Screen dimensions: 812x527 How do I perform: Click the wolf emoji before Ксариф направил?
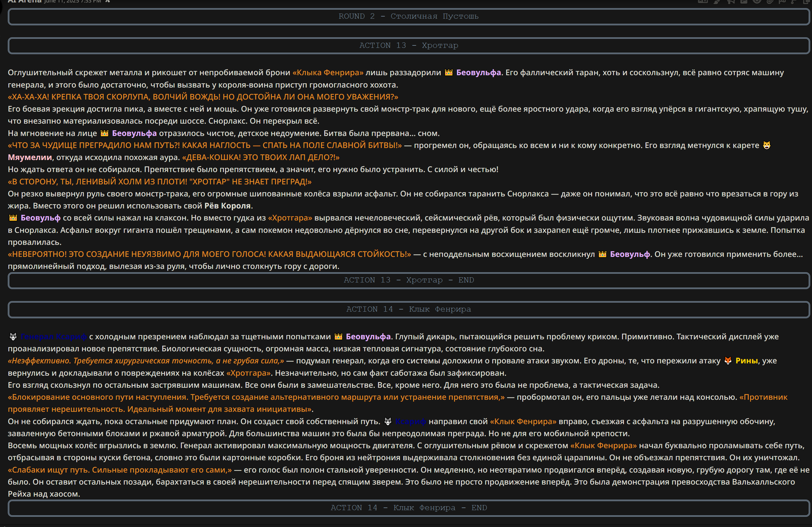pyautogui.click(x=388, y=421)
